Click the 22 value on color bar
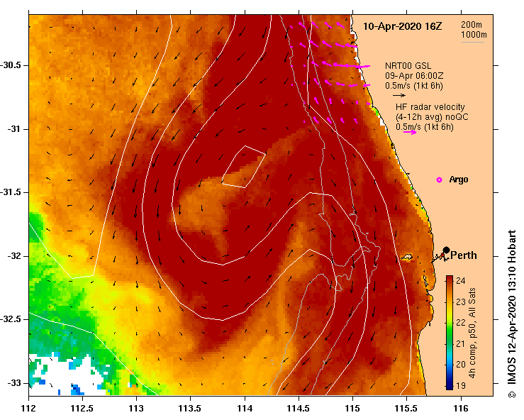Viewport: 524px width, 420px height. click(x=460, y=322)
